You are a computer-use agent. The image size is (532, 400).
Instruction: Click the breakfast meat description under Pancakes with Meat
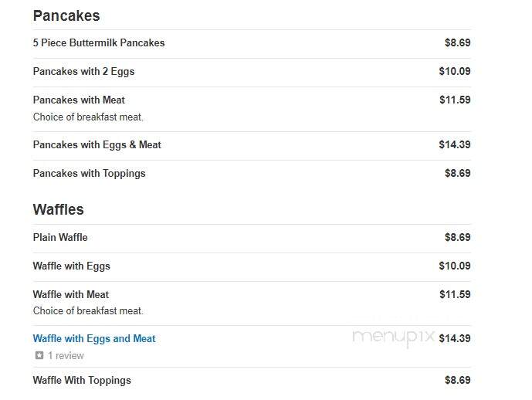(88, 117)
